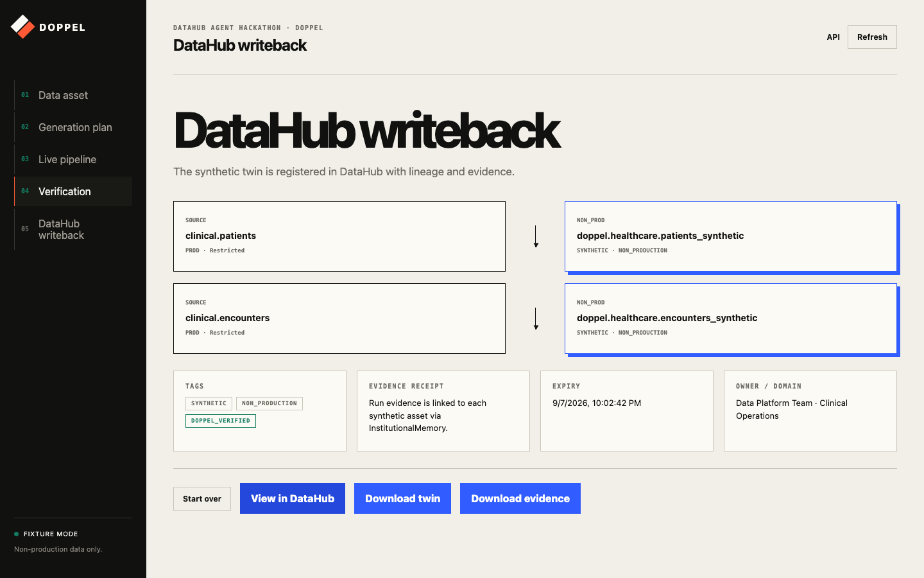Click Start over button
Viewport: 924px width, 578px height.
point(202,499)
